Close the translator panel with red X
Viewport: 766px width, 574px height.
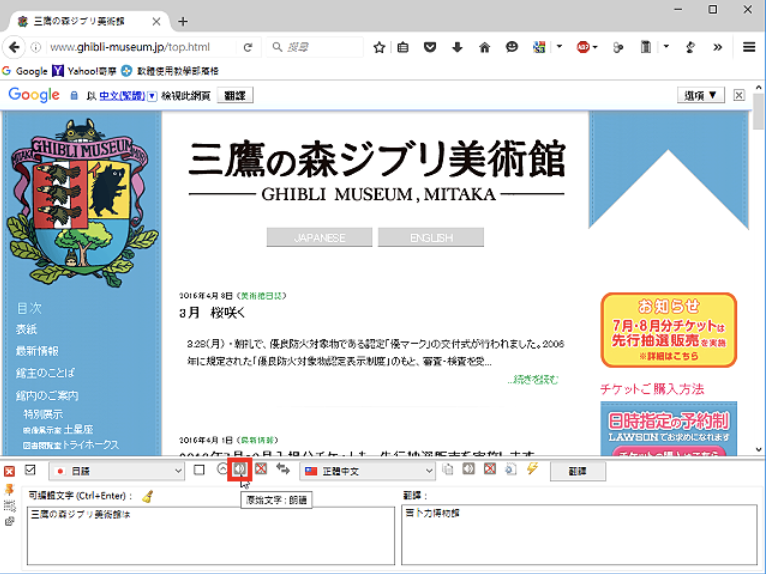point(9,471)
